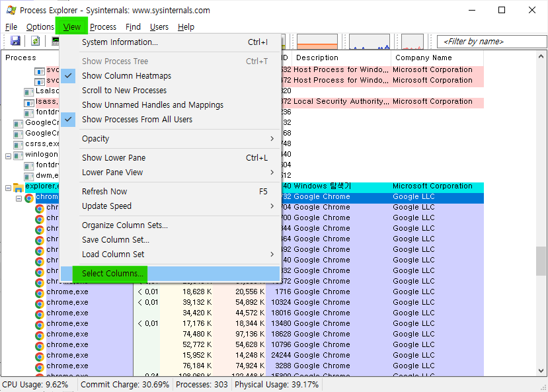Screen dimensions: 548x392
Task: Expand the Lower Pane View submenu
Action: [x=170, y=173]
